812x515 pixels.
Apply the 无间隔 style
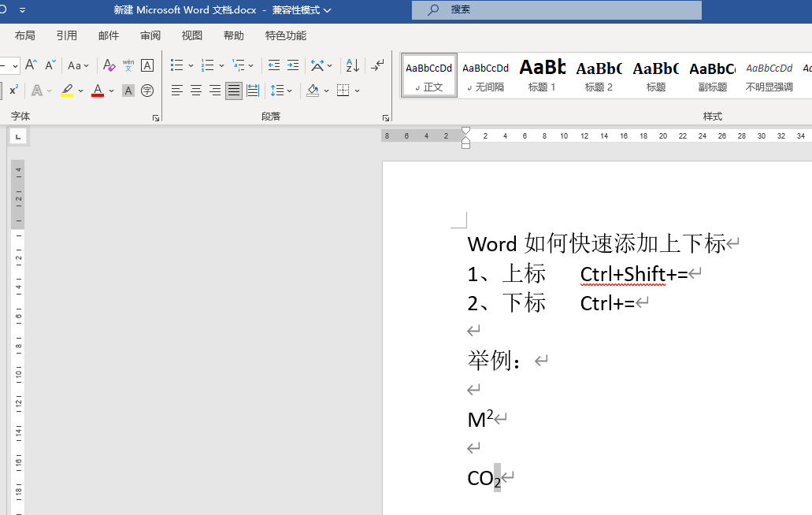coord(486,76)
